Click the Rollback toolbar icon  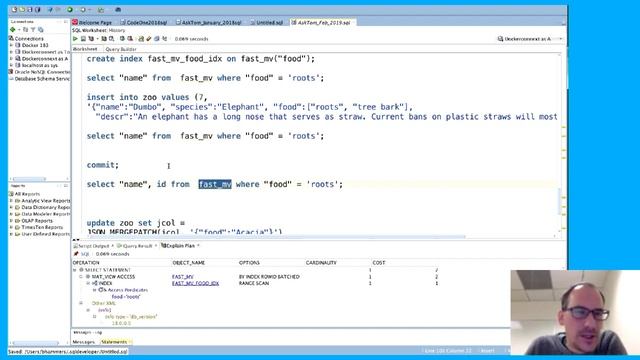130,39
